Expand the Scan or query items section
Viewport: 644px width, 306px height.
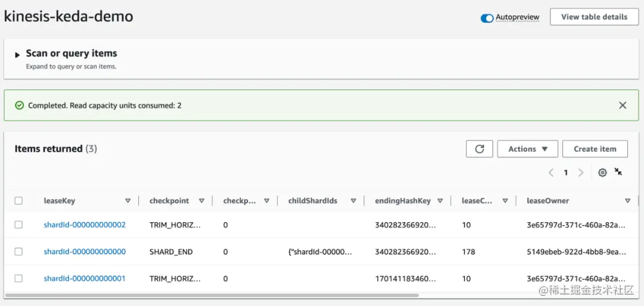17,55
